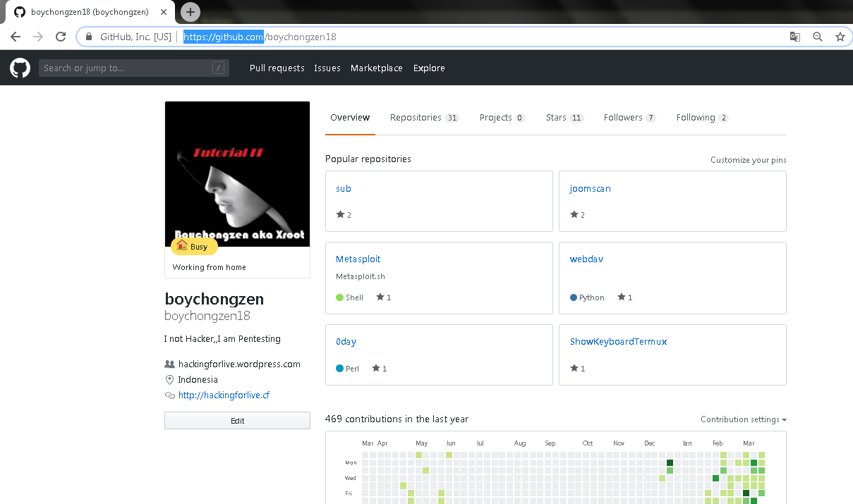The height and width of the screenshot is (504, 853).
Task: Click the zoom magnifier icon in address bar
Action: point(818,37)
